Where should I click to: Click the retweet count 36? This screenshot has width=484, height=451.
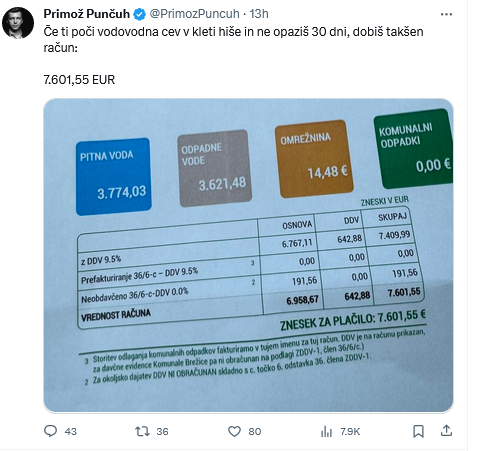(162, 432)
